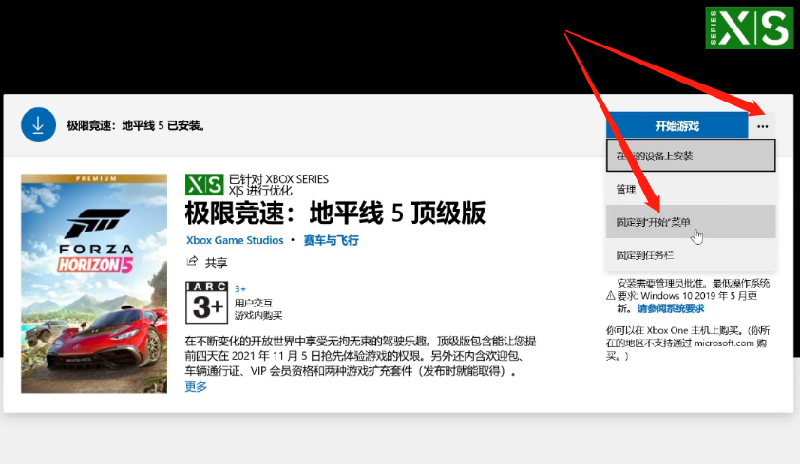The height and width of the screenshot is (464, 800).
Task: Click the 用户交互 rating descriptor text
Action: tap(254, 303)
